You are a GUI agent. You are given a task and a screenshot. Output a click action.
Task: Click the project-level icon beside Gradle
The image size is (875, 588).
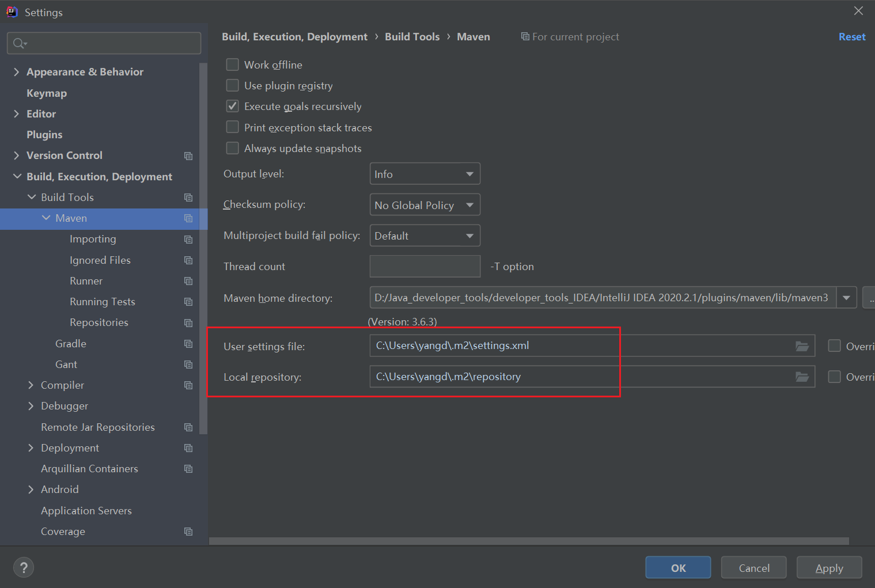[188, 344]
